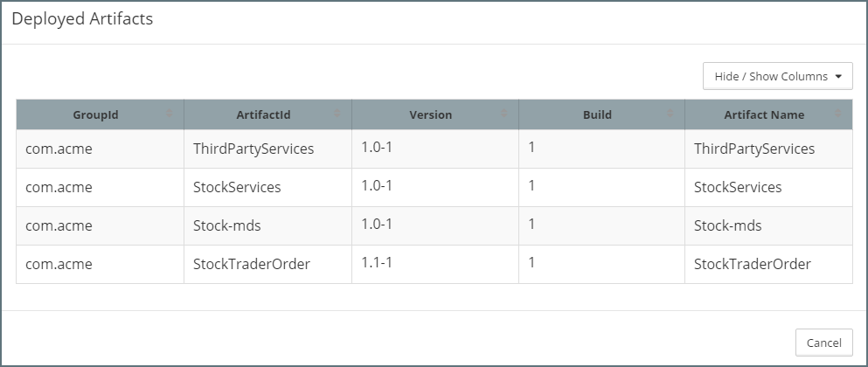The image size is (868, 367).
Task: Click version 1.1-1 in the StockTraderOrder row
Action: [x=377, y=262]
